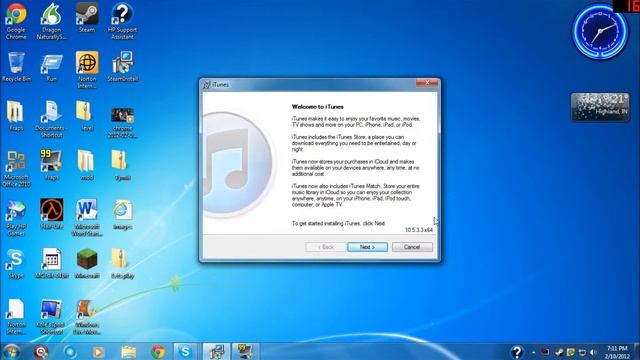Launch the Half-Life desktop shortcut
This screenshot has width=640, height=360.
(51, 214)
